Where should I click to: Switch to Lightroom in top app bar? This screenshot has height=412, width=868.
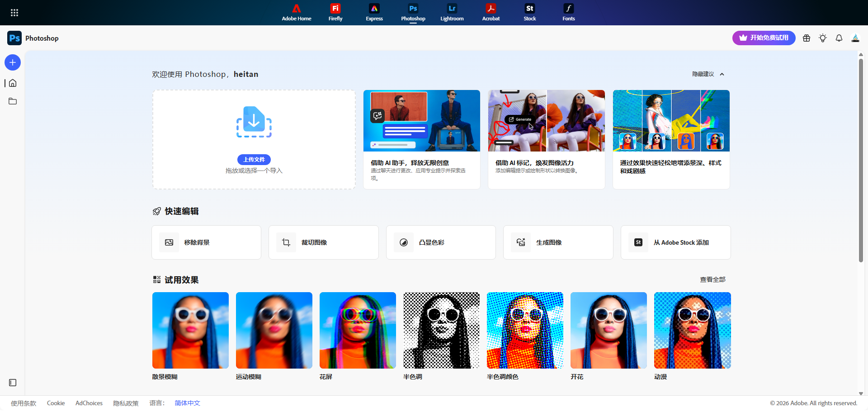point(452,13)
